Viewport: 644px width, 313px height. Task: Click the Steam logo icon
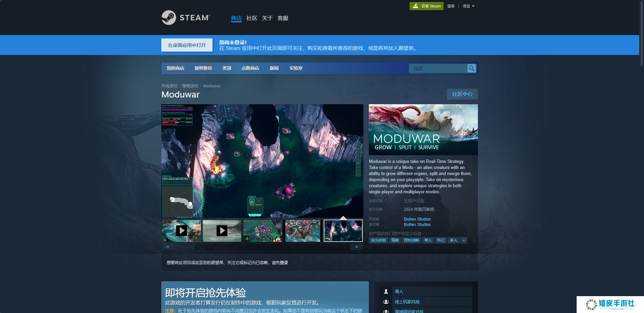(x=169, y=18)
